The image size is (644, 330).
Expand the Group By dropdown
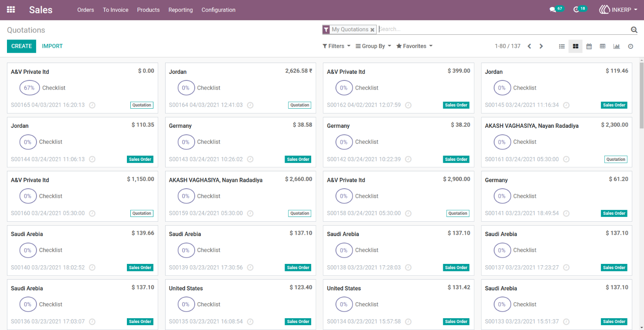373,46
